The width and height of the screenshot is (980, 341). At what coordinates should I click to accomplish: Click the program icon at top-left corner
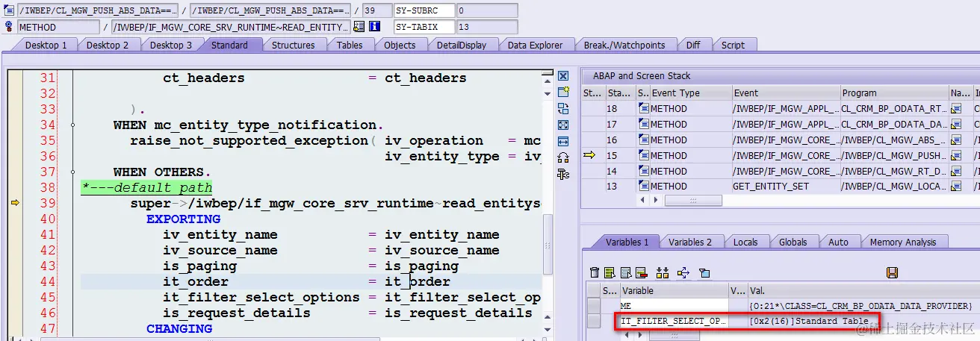coord(8,10)
